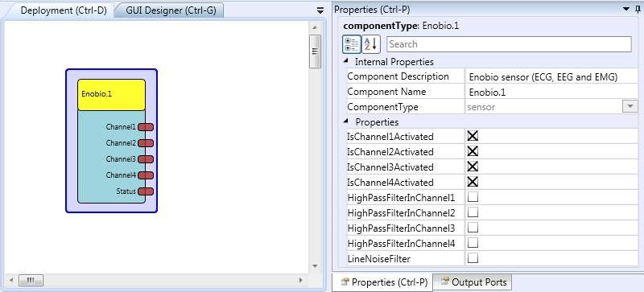This screenshot has width=644, height=292.
Task: Uncheck IsChannel1Activated checkbox
Action: tap(473, 136)
